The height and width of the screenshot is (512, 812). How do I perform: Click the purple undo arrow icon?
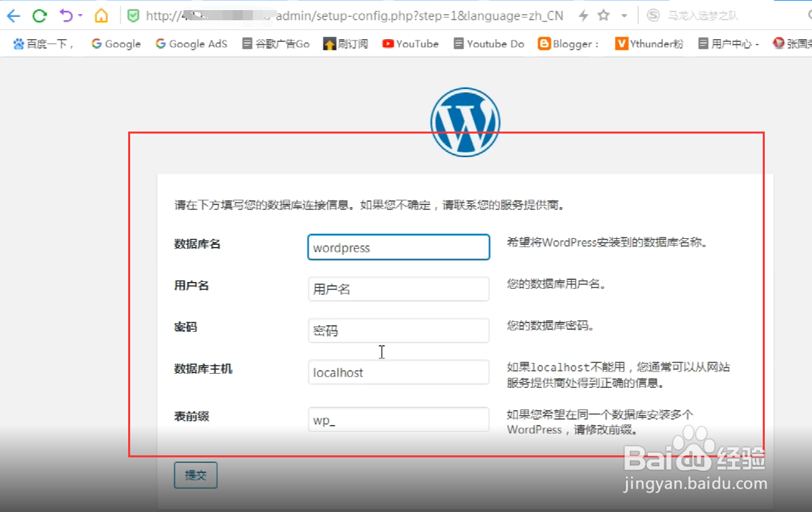[x=65, y=15]
